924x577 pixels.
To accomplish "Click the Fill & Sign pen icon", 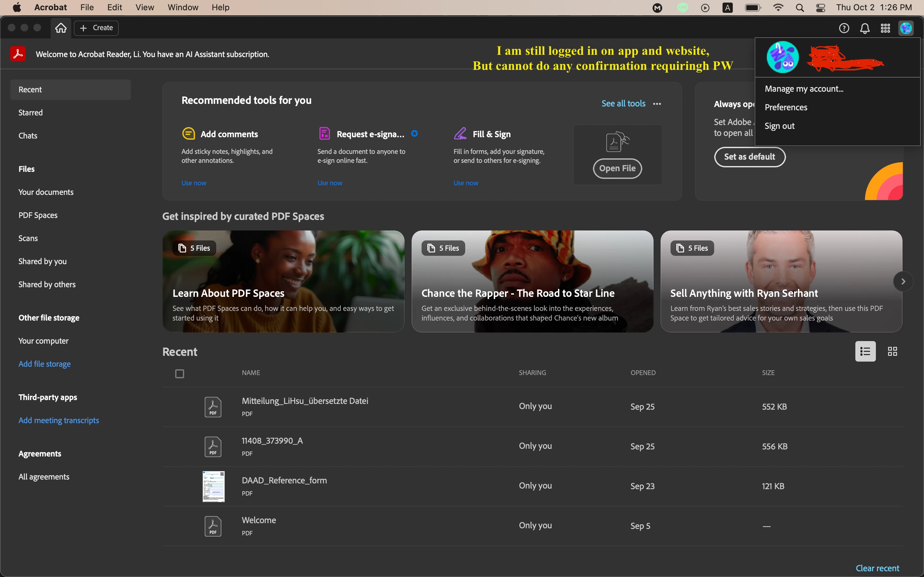I will click(460, 134).
